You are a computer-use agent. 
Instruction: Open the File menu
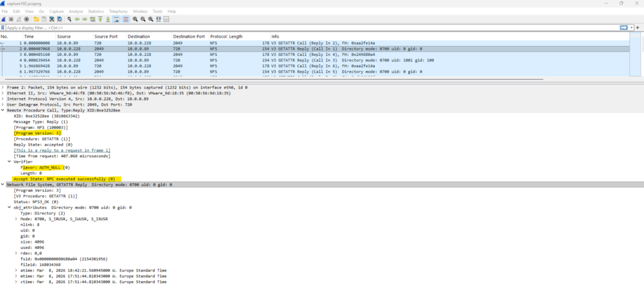[4, 11]
